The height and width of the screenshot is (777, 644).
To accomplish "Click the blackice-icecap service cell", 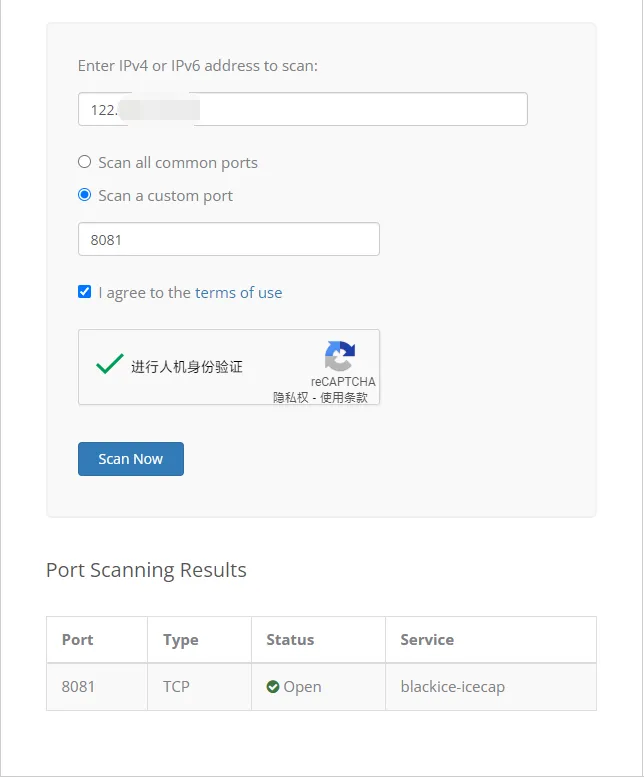I will pyautogui.click(x=452, y=687).
